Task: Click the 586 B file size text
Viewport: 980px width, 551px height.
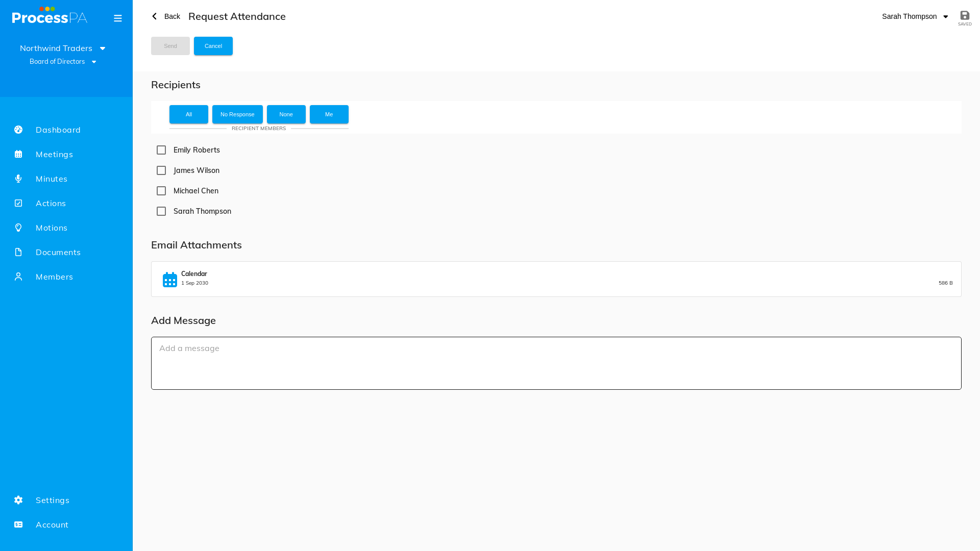Action: (945, 283)
